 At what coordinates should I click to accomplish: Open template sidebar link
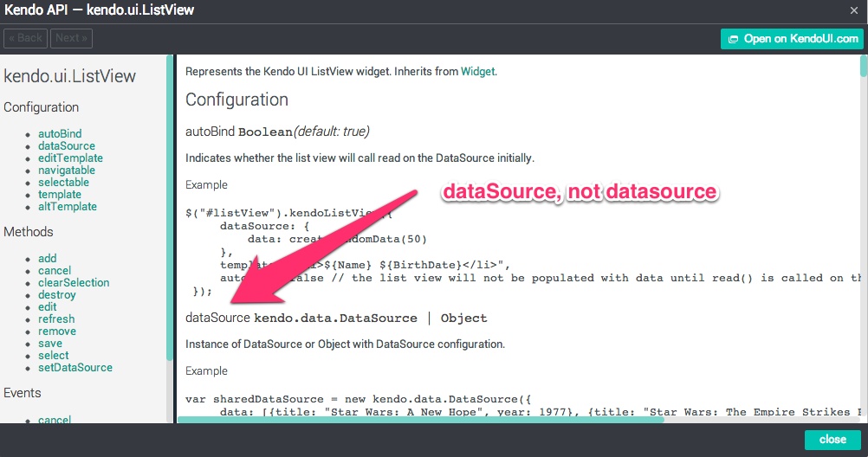coord(59,195)
